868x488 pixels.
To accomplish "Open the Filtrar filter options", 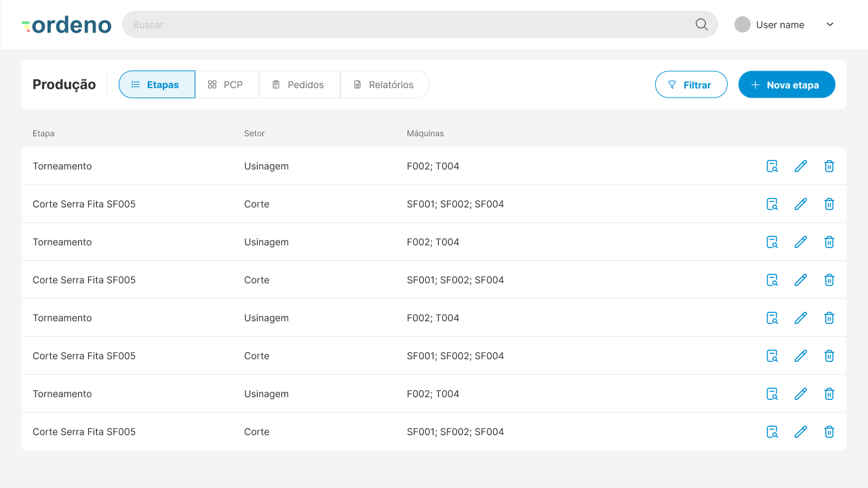I will [690, 85].
